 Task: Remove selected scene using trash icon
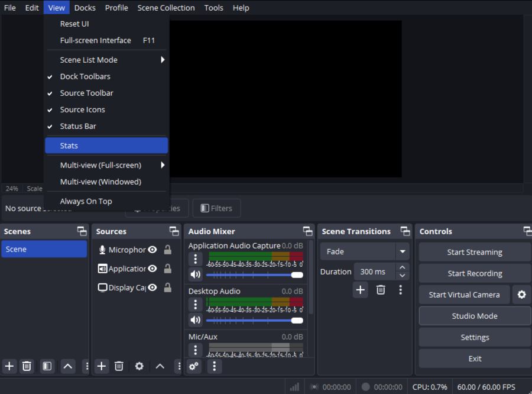click(x=27, y=366)
